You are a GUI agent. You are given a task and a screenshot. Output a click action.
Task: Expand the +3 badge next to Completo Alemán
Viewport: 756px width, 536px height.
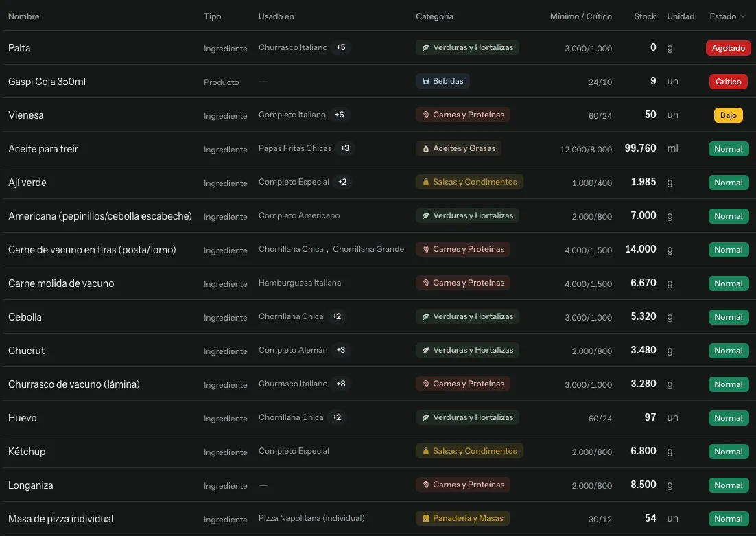[341, 350]
